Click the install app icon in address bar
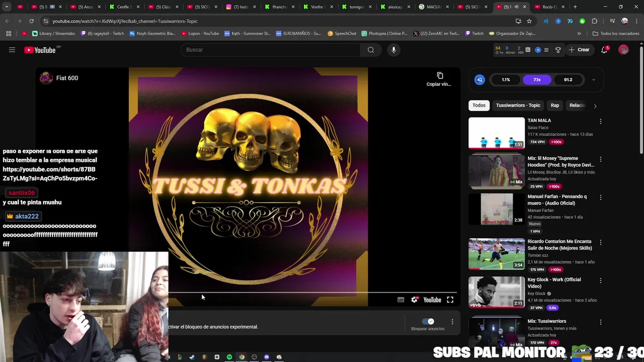The image size is (644, 362). 518,21
